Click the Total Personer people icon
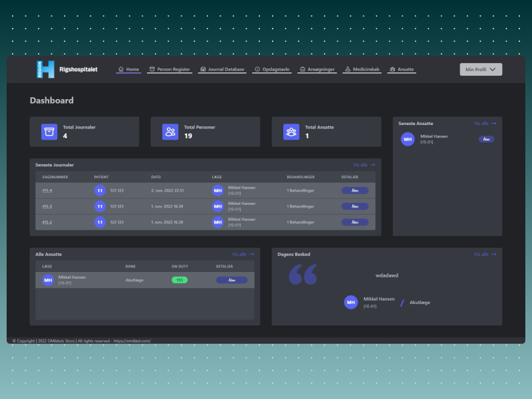 click(x=170, y=132)
